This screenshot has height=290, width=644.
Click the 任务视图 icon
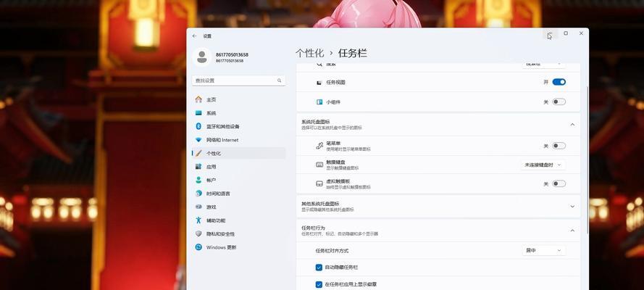(x=319, y=83)
